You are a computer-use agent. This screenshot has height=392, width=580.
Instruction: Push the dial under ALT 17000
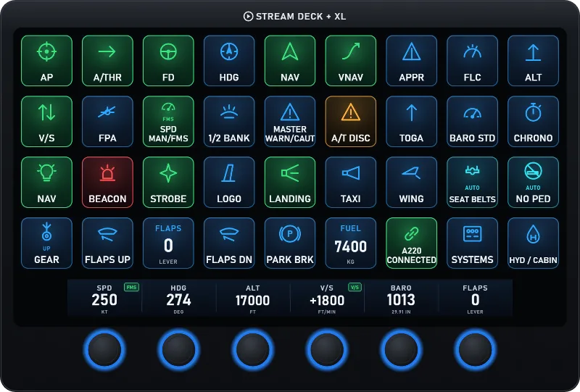click(252, 350)
